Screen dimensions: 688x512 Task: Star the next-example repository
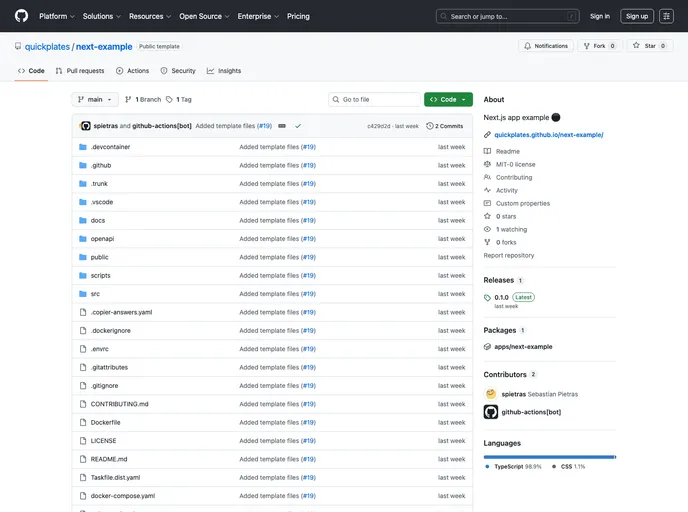[650, 46]
